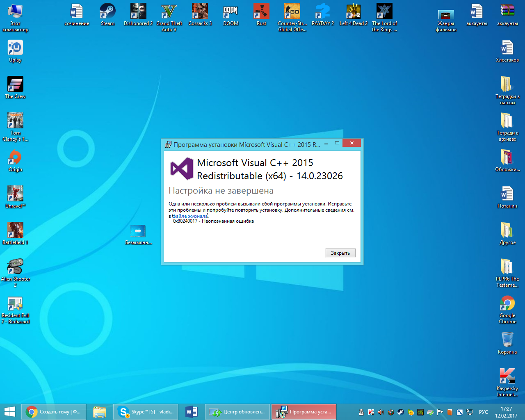Select the аккаунты Word document icon
The width and height of the screenshot is (525, 420).
(477, 15)
